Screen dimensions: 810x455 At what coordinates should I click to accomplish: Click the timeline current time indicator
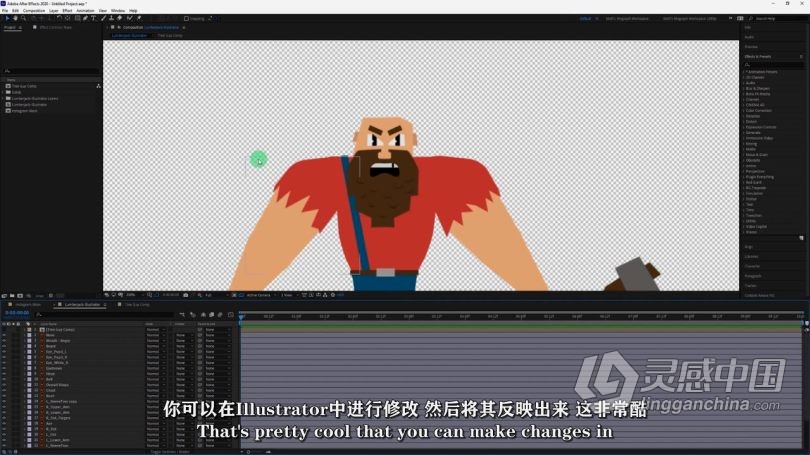tap(241, 315)
